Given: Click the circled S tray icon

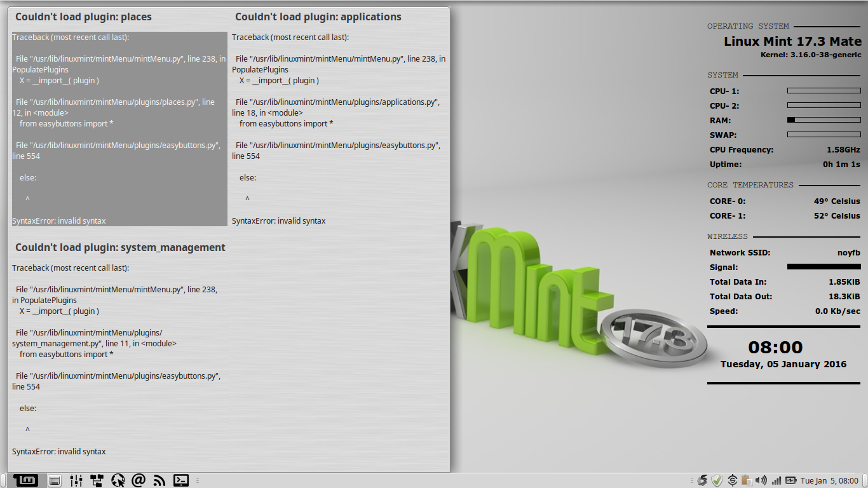Looking at the screenshot, I should [732, 480].
